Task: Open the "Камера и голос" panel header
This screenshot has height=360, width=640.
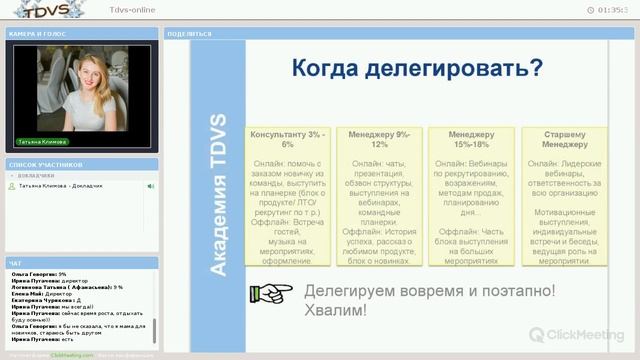Action: 82,34
